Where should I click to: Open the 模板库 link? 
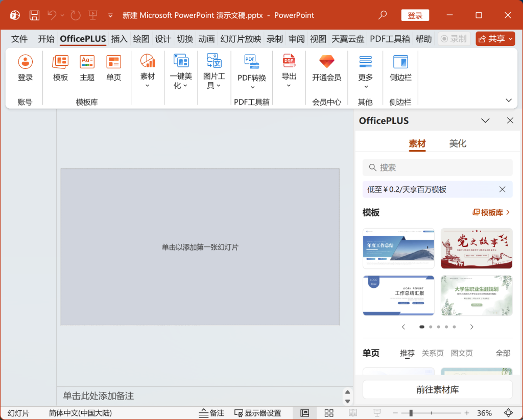click(491, 212)
